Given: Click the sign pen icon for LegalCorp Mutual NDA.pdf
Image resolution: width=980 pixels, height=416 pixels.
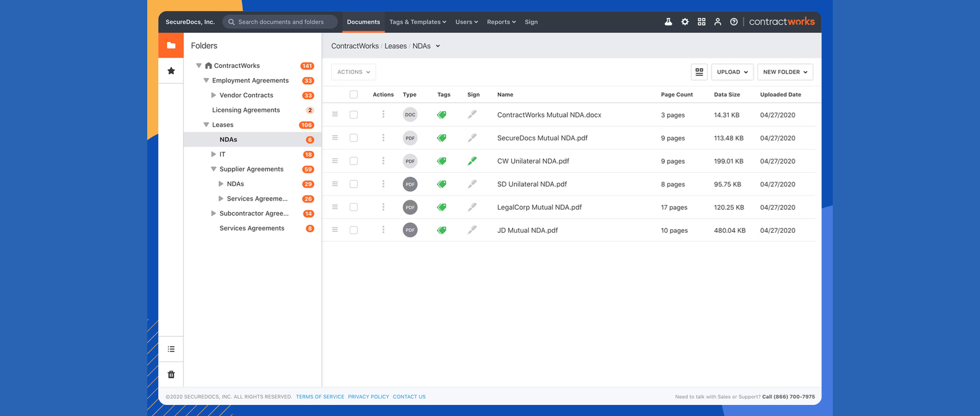Looking at the screenshot, I should tap(472, 207).
